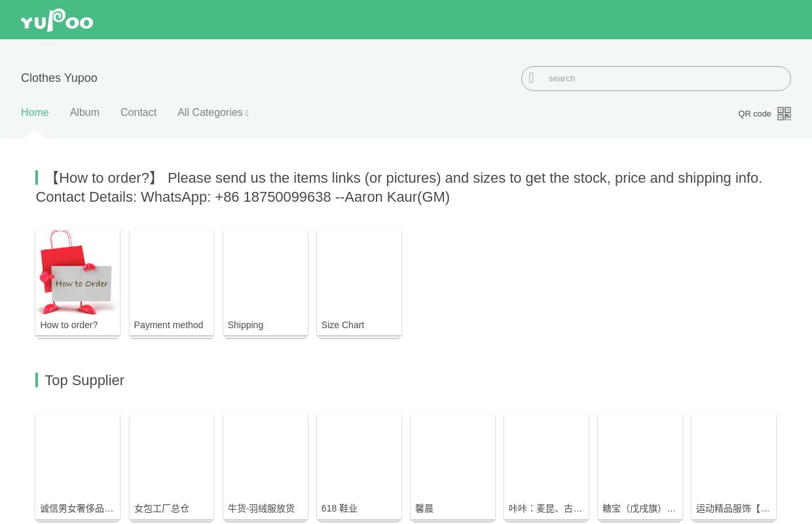
Task: Open the 女包工厂总仓 supplier album
Action: 172,466
